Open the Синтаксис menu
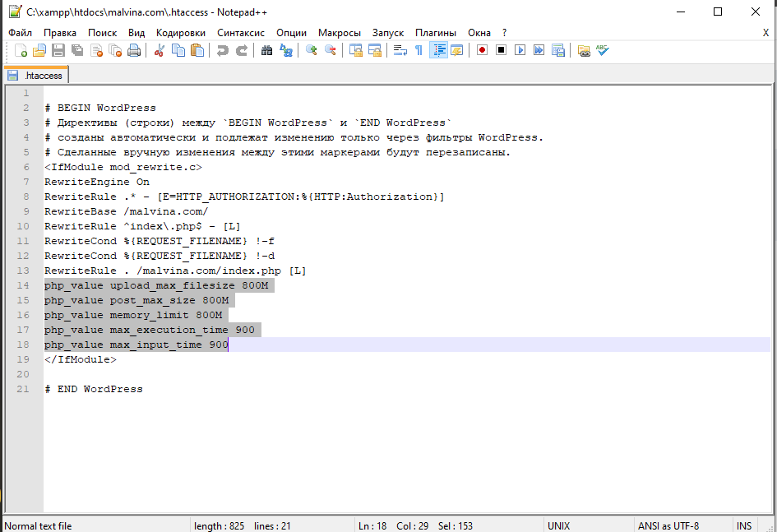777x532 pixels. tap(241, 33)
